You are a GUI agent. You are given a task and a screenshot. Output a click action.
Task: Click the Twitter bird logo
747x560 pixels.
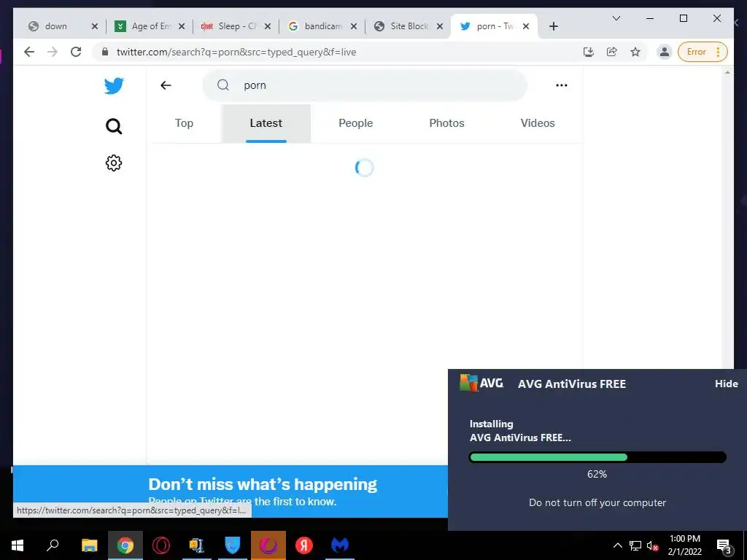(x=114, y=86)
